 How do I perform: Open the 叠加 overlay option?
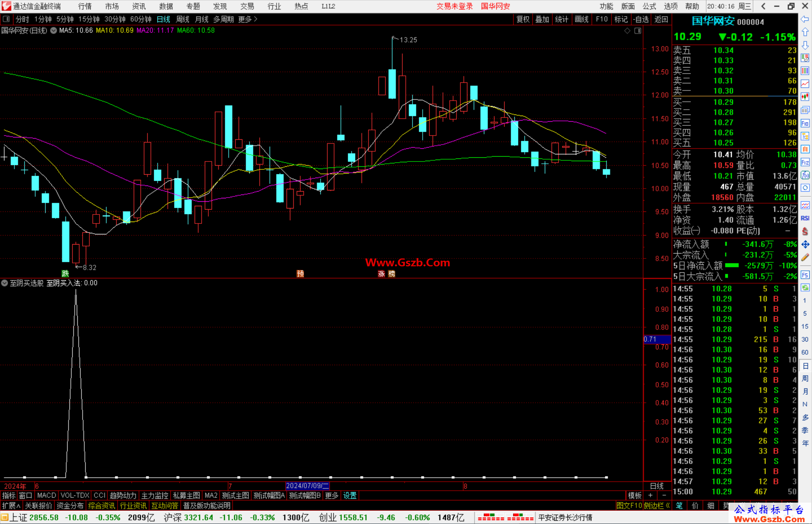tap(542, 19)
